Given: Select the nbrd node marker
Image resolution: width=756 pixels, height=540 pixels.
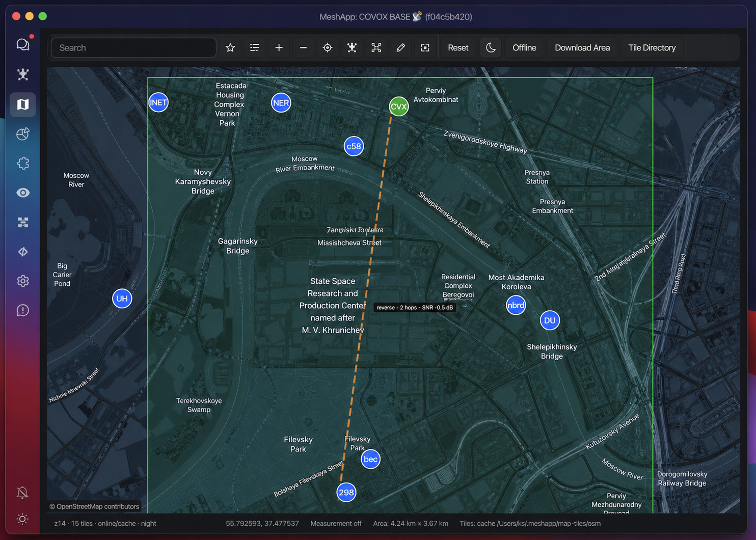Looking at the screenshot, I should tap(516, 305).
